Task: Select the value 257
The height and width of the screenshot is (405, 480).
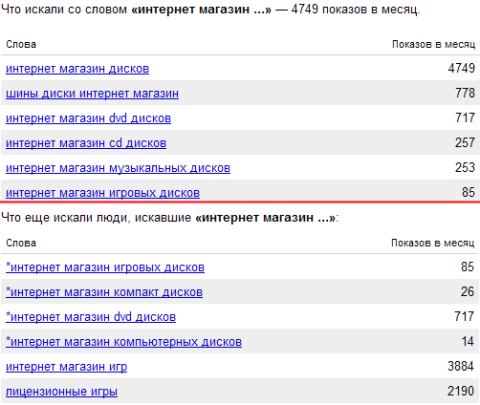Action: coord(465,143)
